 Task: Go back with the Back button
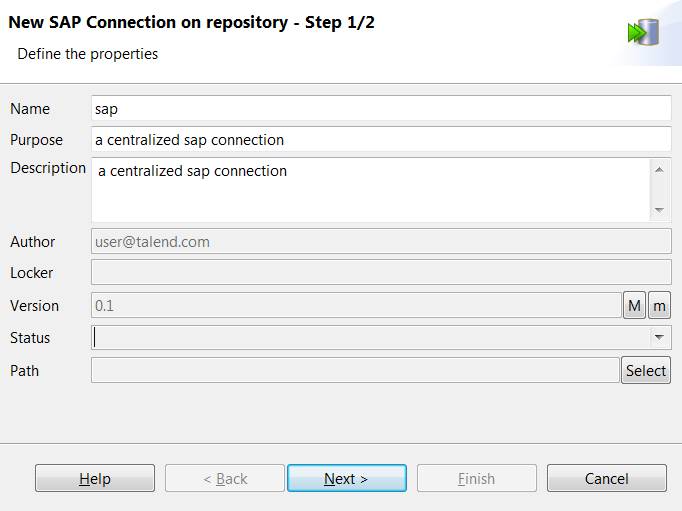click(225, 479)
